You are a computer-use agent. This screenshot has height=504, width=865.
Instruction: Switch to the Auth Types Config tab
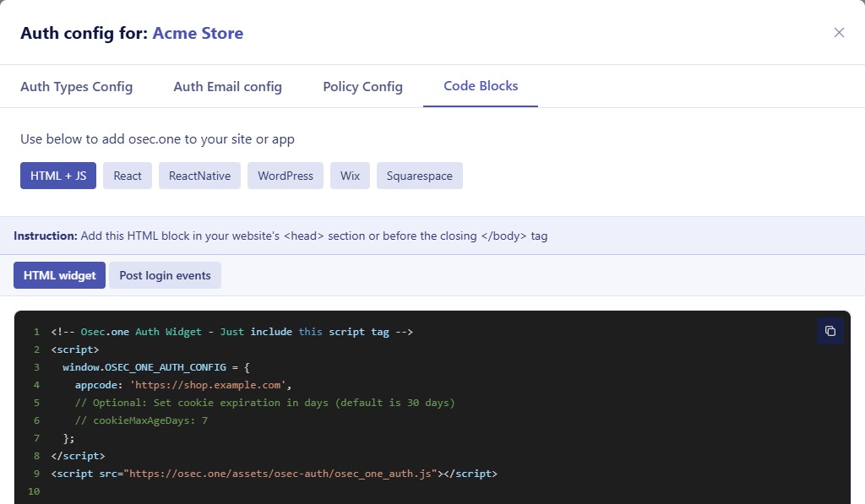[77, 87]
